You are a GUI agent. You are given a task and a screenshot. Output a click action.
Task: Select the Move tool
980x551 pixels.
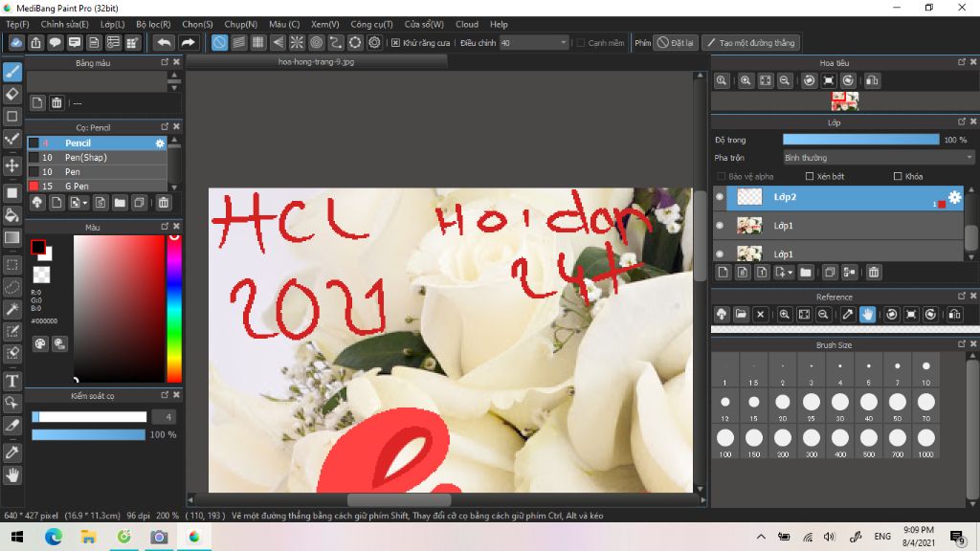11,165
